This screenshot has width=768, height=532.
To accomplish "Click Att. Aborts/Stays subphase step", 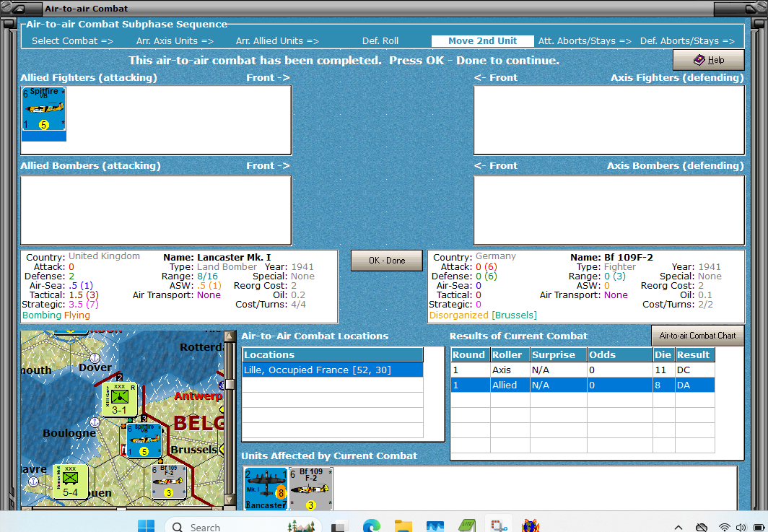I will point(585,41).
